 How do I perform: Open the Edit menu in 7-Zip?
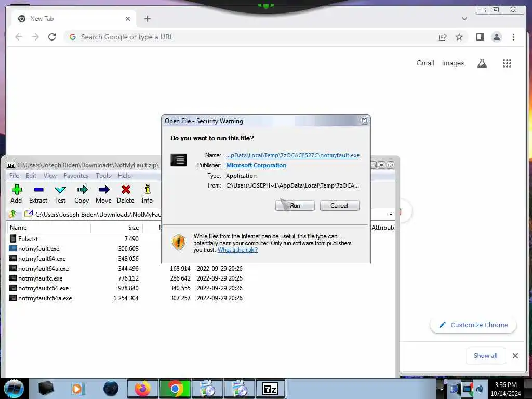click(31, 176)
